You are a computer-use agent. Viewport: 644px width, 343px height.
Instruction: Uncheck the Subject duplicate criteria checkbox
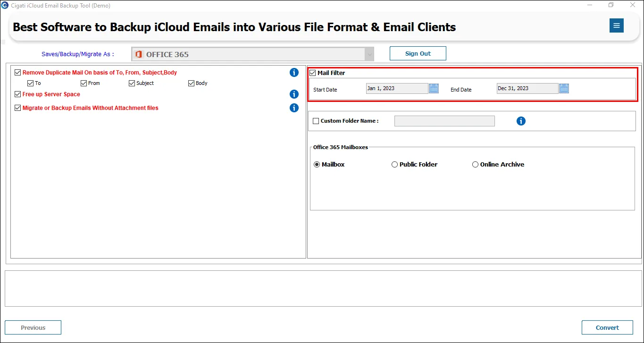coord(132,84)
